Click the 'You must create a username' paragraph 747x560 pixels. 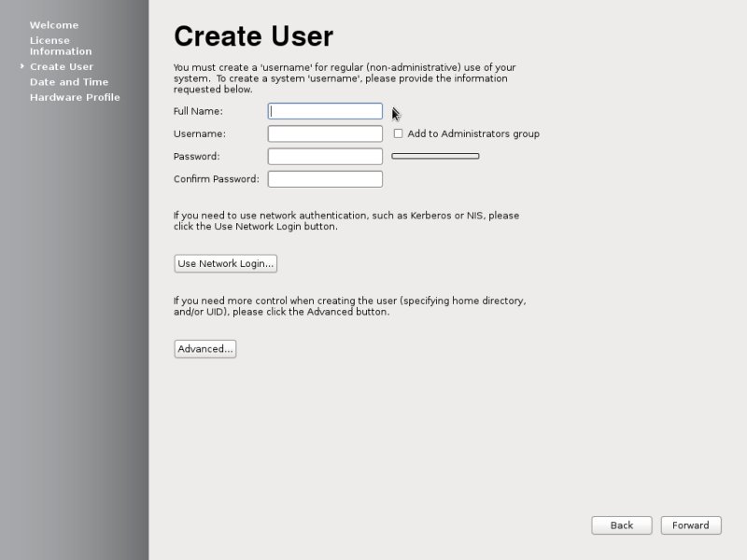coord(345,78)
